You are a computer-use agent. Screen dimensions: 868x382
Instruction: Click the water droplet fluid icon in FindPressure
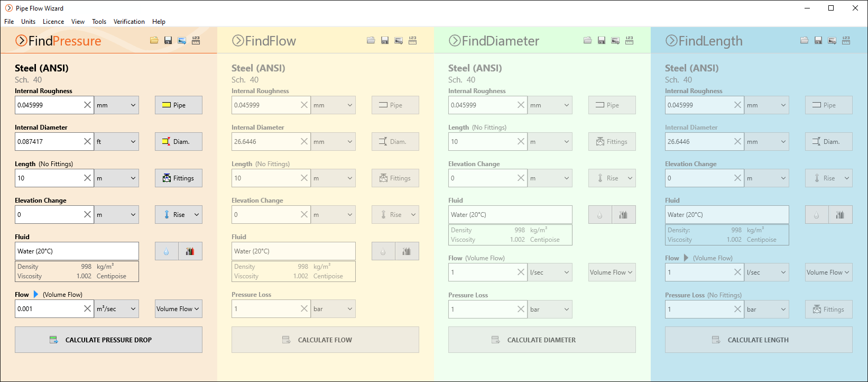tap(167, 251)
